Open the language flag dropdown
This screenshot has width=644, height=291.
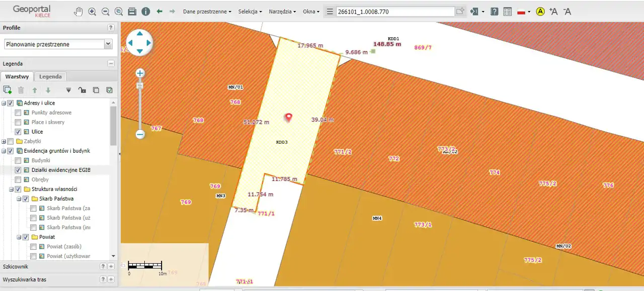coord(524,12)
